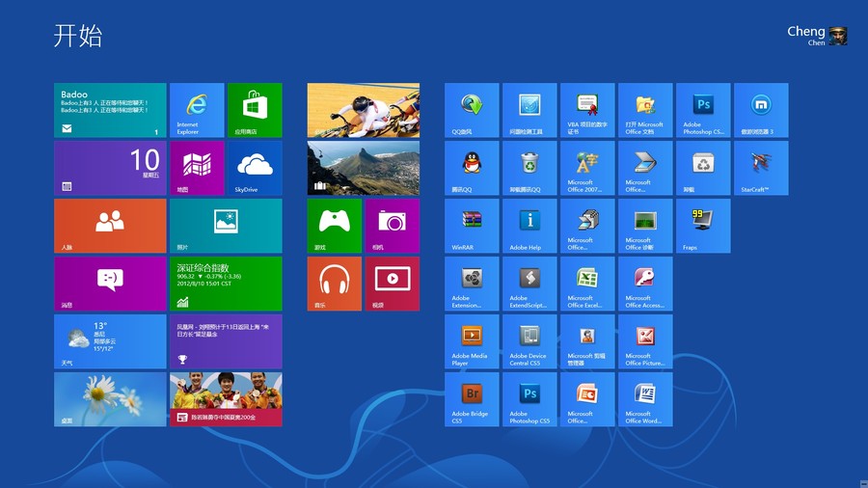Launch Adobe Bridge CS5
This screenshot has height=488, width=868.
(x=472, y=399)
